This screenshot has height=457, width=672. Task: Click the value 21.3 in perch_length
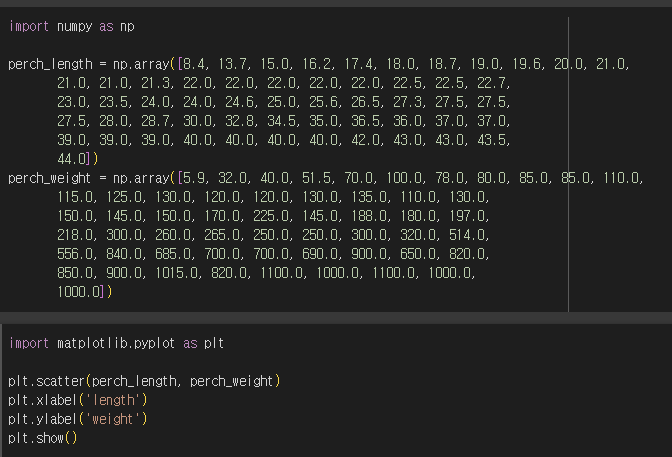coord(156,83)
